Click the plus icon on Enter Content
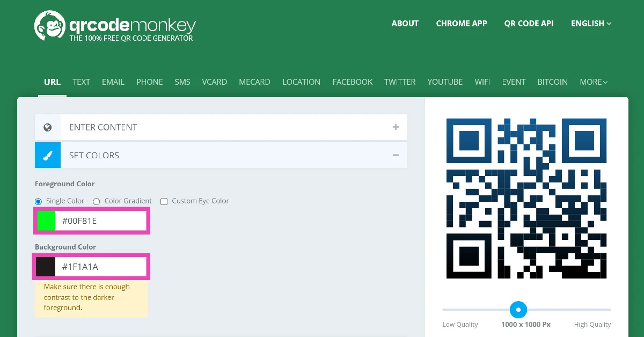 [x=396, y=127]
